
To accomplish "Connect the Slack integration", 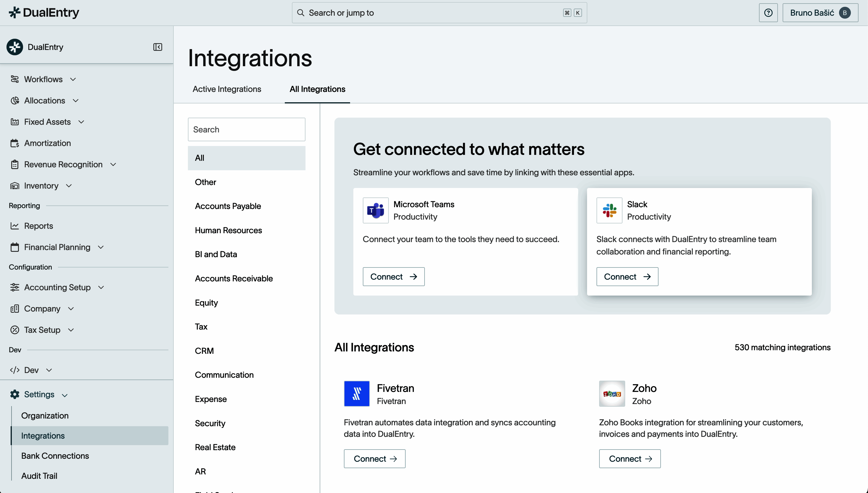I will tap(627, 277).
